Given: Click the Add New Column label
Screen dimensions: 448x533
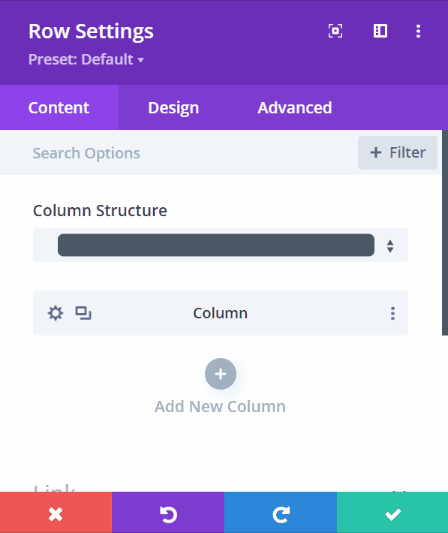Looking at the screenshot, I should (x=220, y=407).
